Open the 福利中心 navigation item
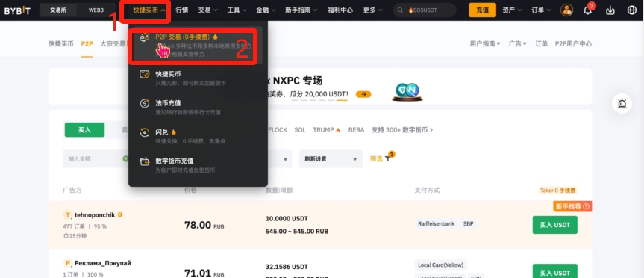The height and width of the screenshot is (278, 644). coord(340,10)
